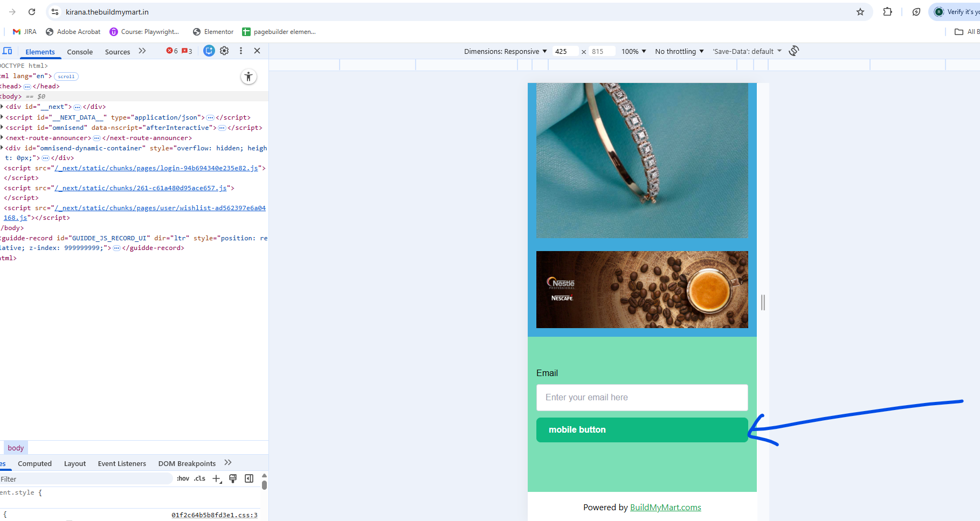
Task: Click the browser forward arrow
Action: pyautogui.click(x=12, y=12)
